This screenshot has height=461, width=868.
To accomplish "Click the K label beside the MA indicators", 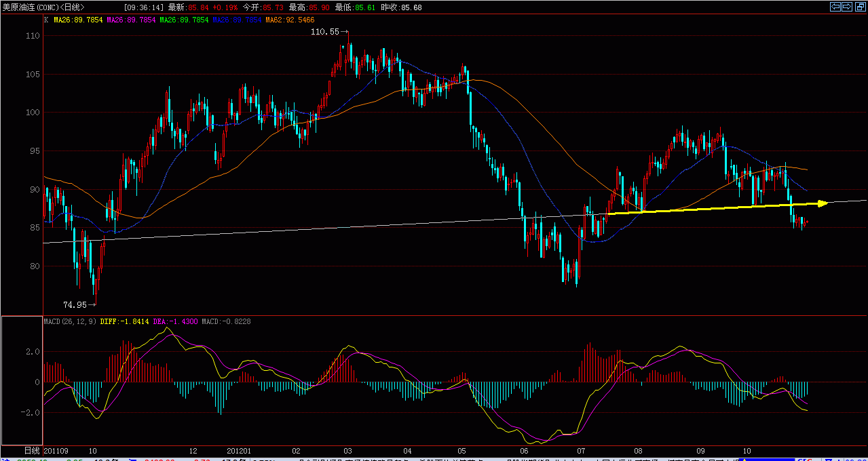I will 46,20.
